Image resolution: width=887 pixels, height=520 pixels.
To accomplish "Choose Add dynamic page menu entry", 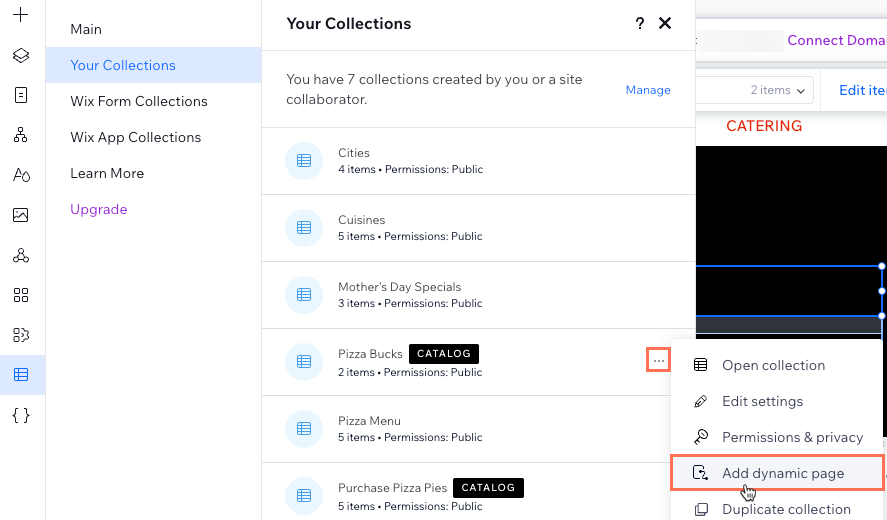I will tap(777, 473).
